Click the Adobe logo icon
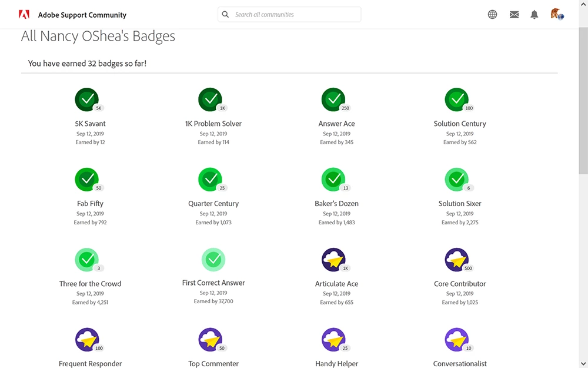The image size is (588, 368). point(24,15)
